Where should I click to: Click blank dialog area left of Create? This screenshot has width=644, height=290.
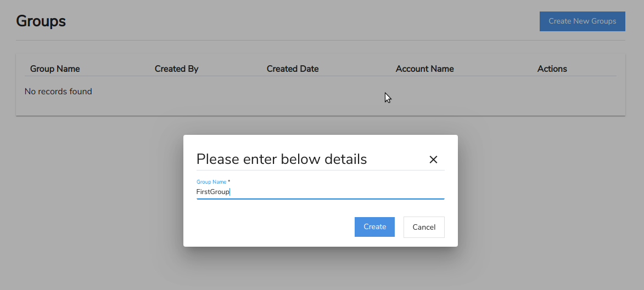pos(269,227)
